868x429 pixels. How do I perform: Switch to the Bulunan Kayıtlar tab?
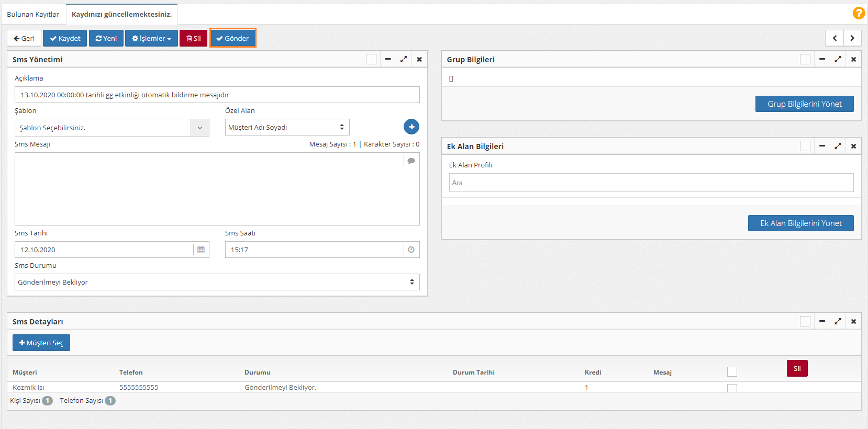(33, 14)
